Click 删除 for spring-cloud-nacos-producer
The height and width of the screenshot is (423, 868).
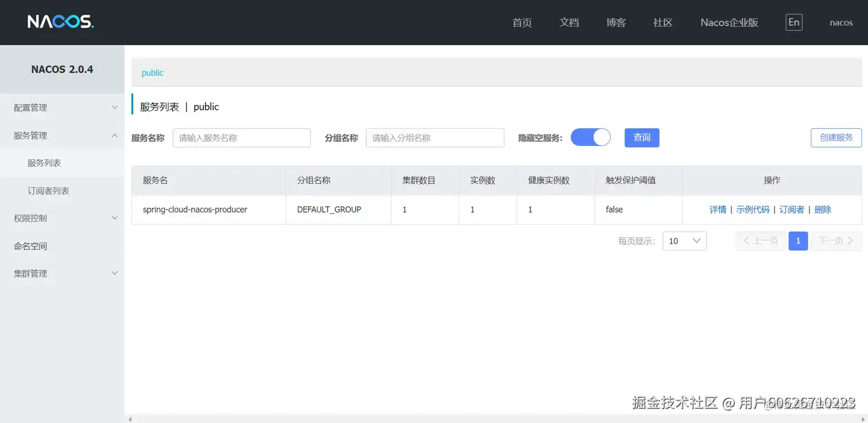coord(823,209)
